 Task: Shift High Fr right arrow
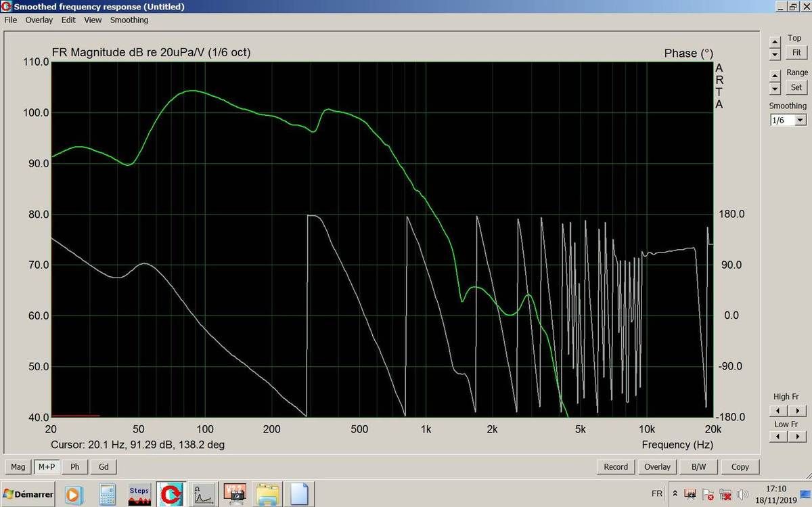pyautogui.click(x=798, y=410)
